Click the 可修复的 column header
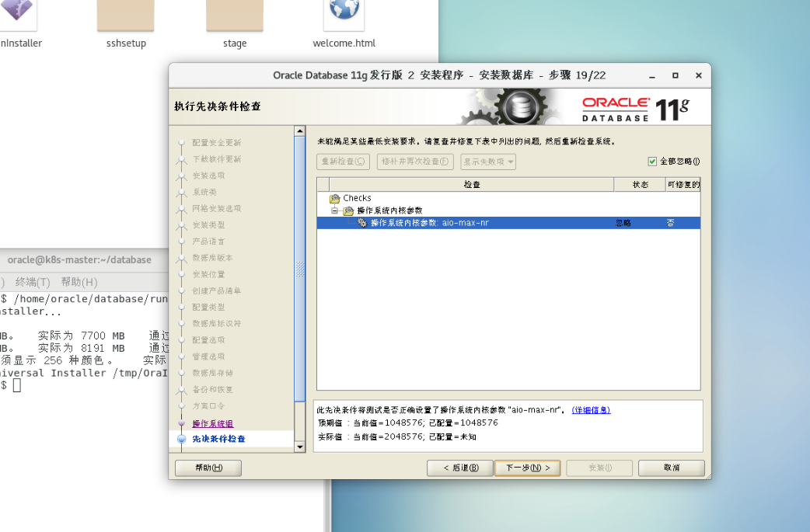Viewport: 810px width, 532px height. pos(683,185)
